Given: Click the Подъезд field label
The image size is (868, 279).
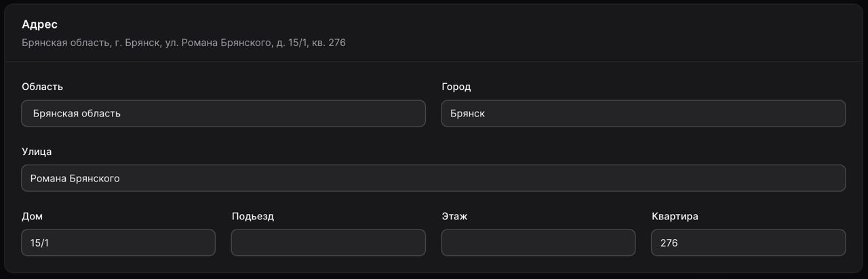Looking at the screenshot, I should click(x=252, y=216).
